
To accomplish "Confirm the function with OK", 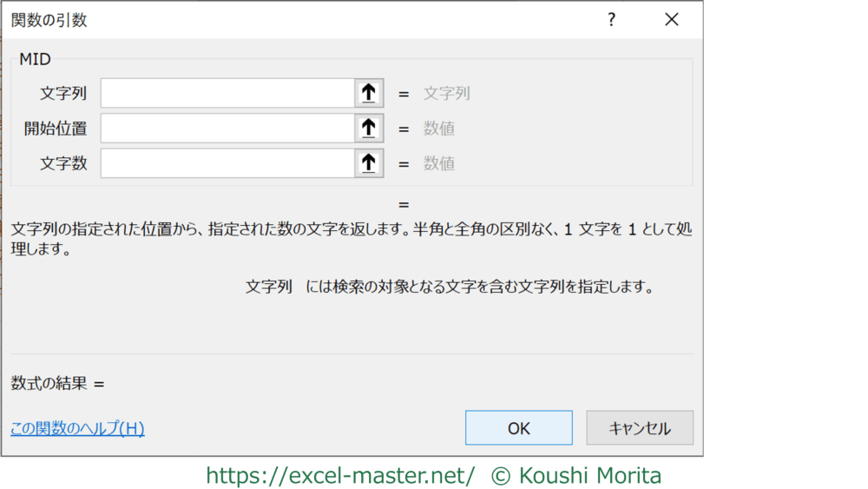I will (518, 428).
